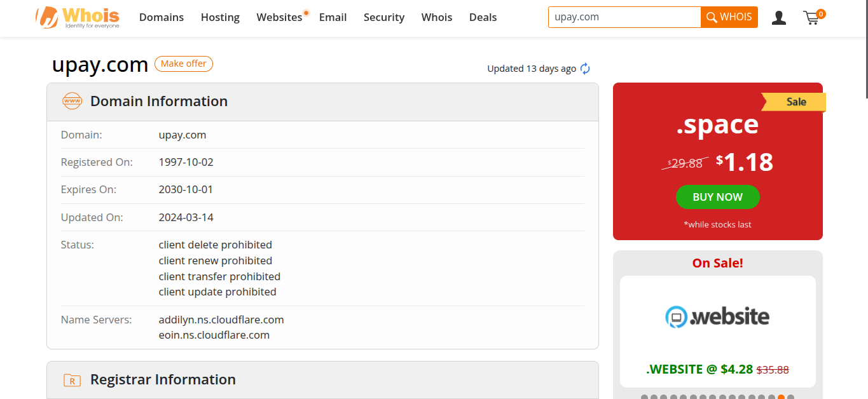
Task: Click the Updated 13 days ago text
Action: [532, 69]
